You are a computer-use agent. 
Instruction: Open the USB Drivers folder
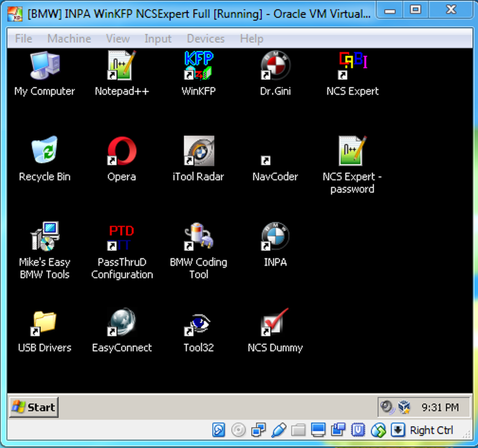coord(45,323)
